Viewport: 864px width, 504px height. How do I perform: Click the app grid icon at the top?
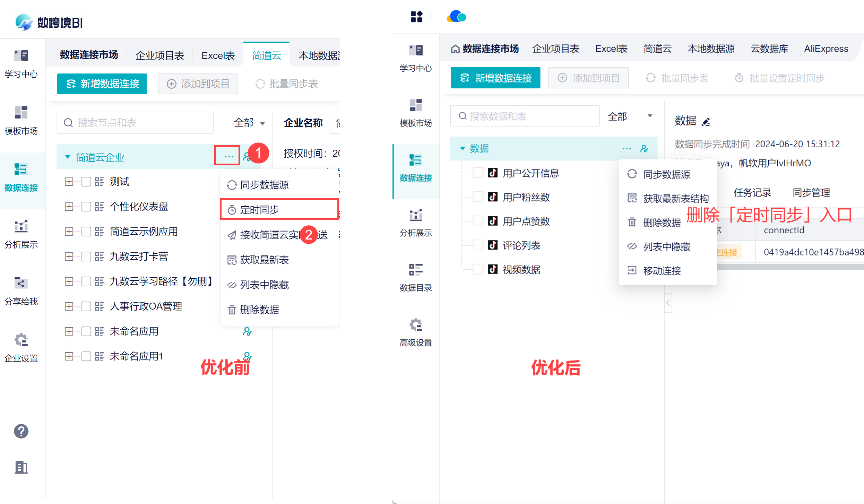pos(416,16)
